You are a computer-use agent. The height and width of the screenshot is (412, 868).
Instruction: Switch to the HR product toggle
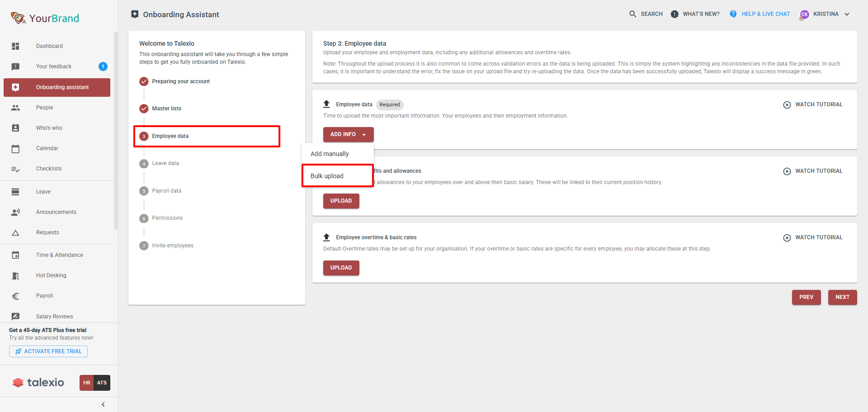[x=87, y=383]
